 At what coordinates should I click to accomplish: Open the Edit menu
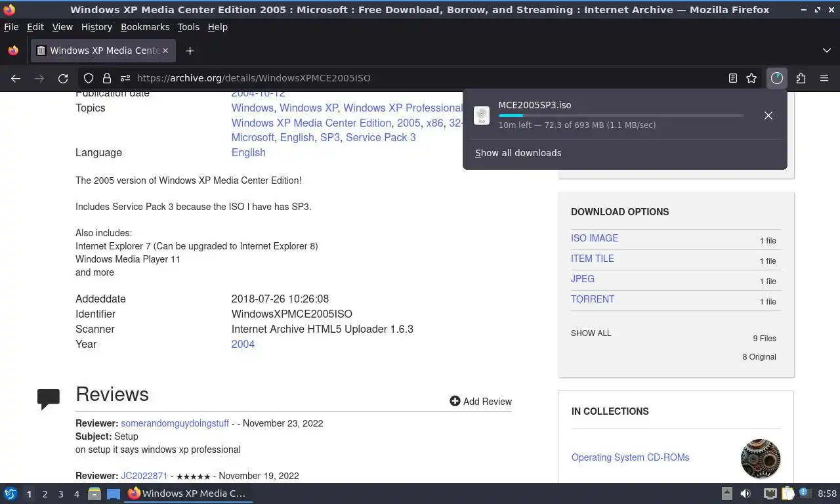click(x=35, y=27)
